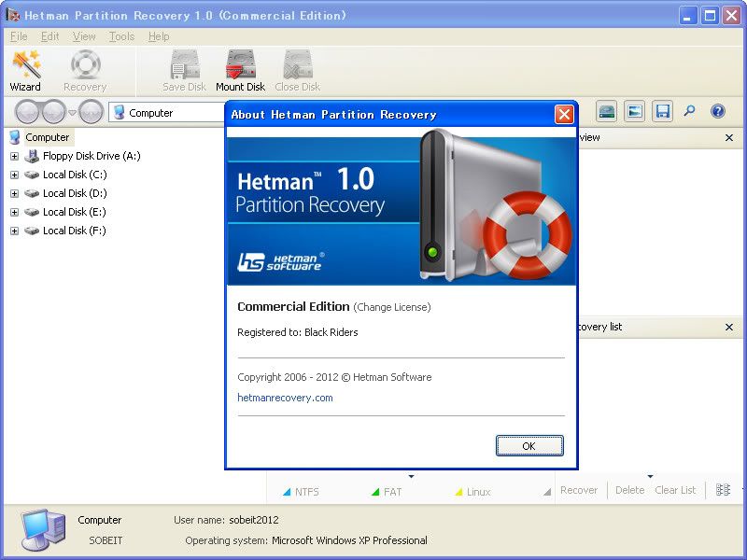Click the up-level round navigation button
Screen dimensions: 747x560
(x=91, y=112)
